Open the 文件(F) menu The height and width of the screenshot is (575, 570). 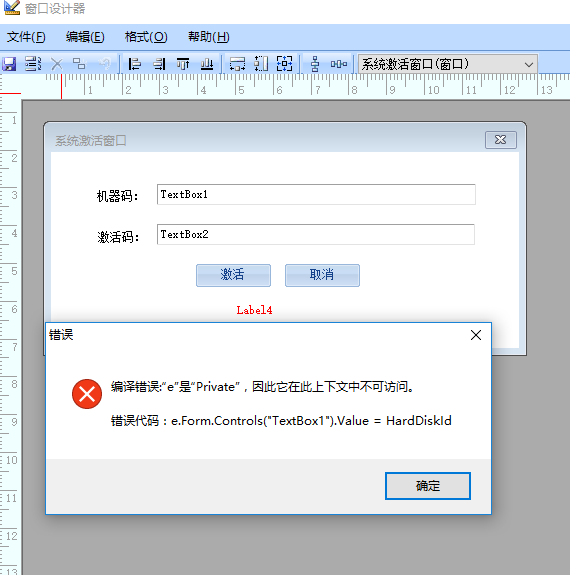(x=26, y=37)
